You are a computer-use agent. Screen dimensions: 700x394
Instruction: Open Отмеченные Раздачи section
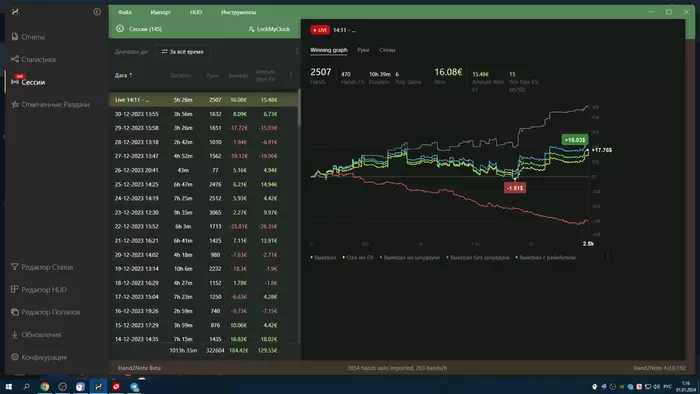click(50, 104)
